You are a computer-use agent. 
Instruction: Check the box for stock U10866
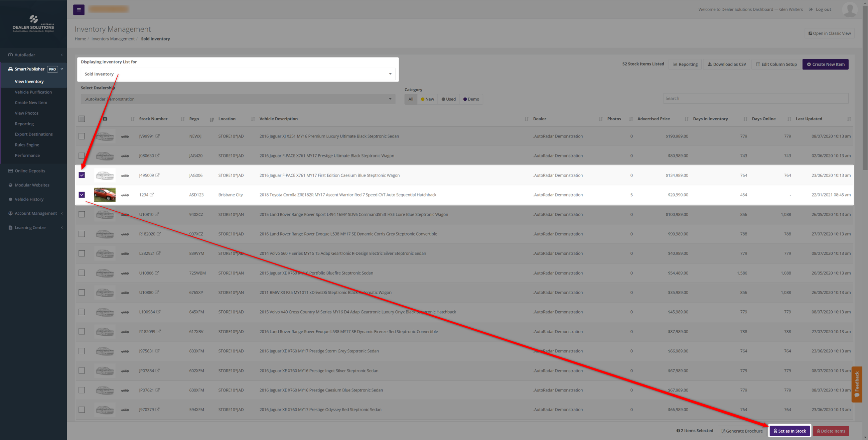[82, 273]
